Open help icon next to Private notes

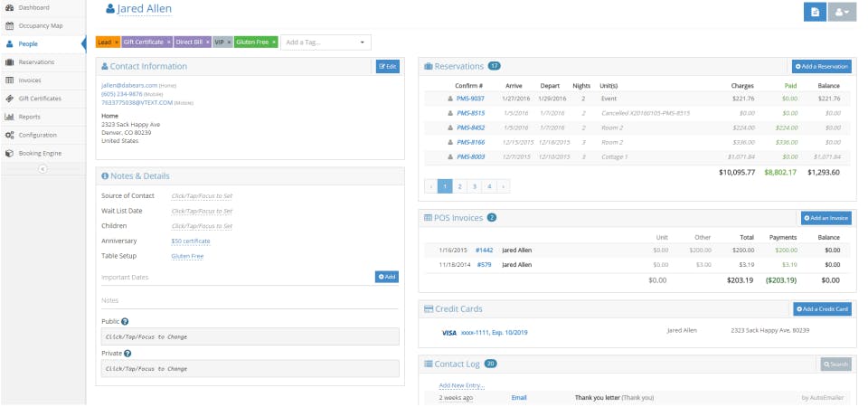click(x=127, y=354)
